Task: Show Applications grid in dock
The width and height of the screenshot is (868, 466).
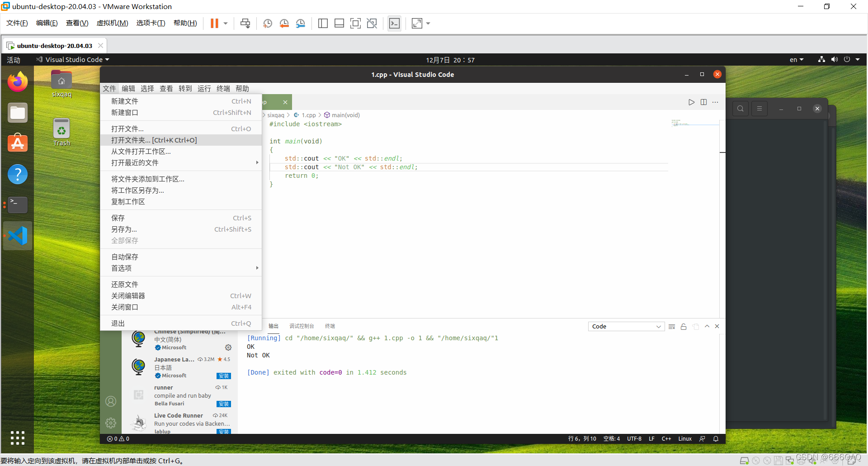Action: tap(18, 438)
